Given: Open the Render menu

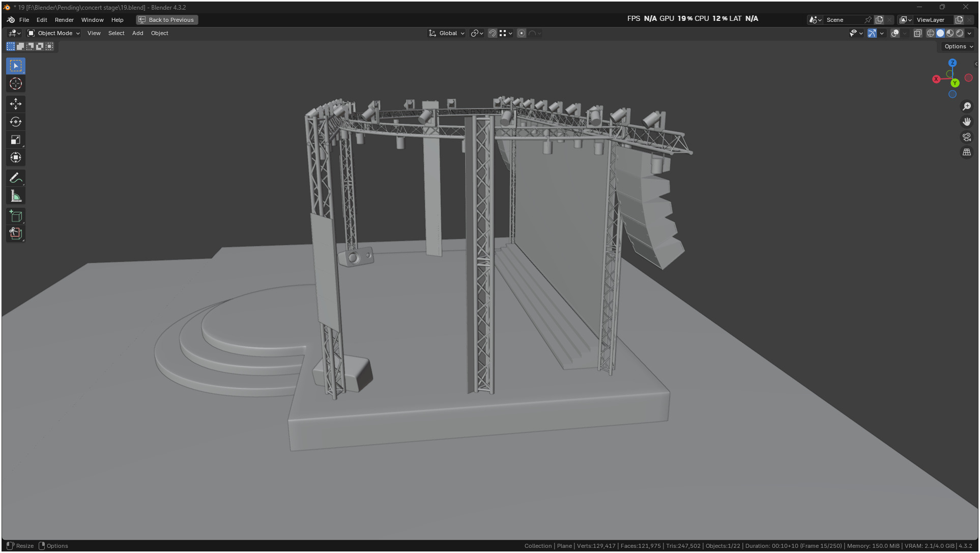Looking at the screenshot, I should [x=64, y=20].
